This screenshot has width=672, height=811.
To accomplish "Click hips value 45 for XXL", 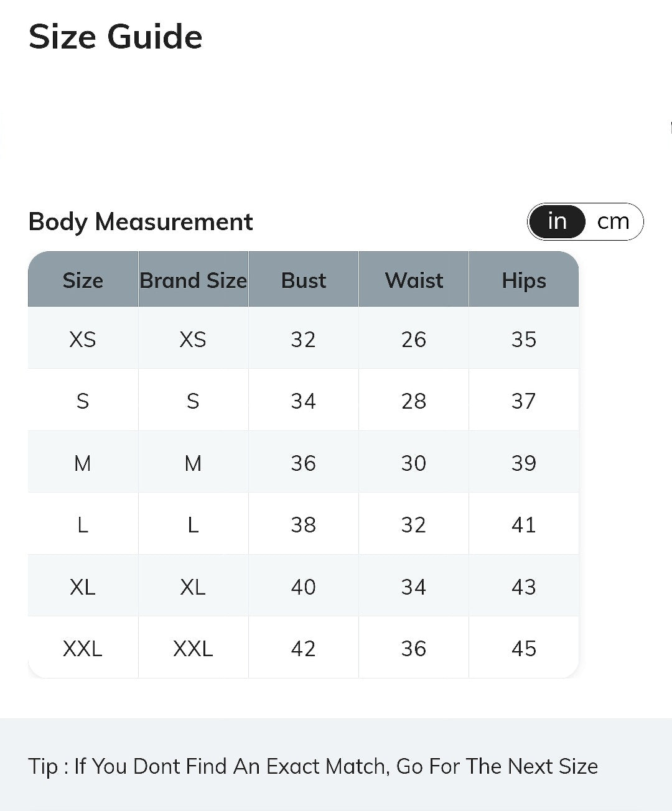I will 524,648.
